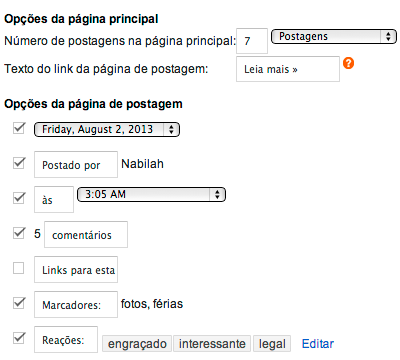
Task: Click the Leia mais » text field
Action: coord(288,69)
